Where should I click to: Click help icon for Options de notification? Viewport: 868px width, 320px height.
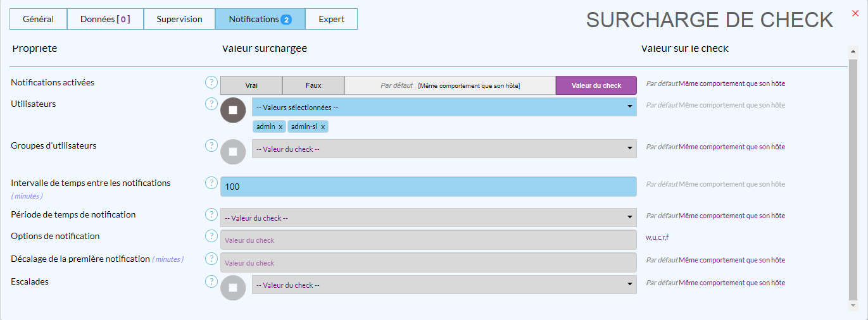pos(211,236)
